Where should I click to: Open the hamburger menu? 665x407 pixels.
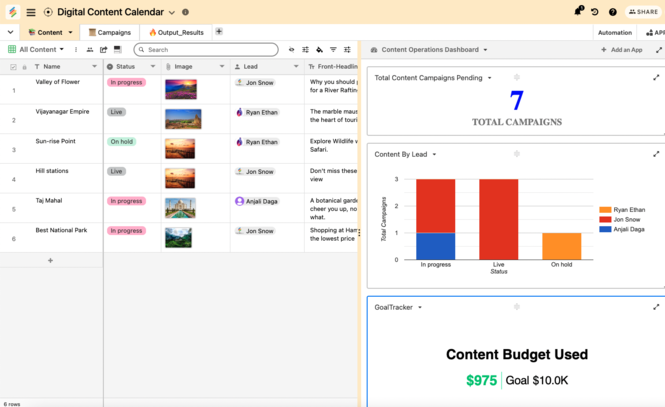tap(31, 12)
